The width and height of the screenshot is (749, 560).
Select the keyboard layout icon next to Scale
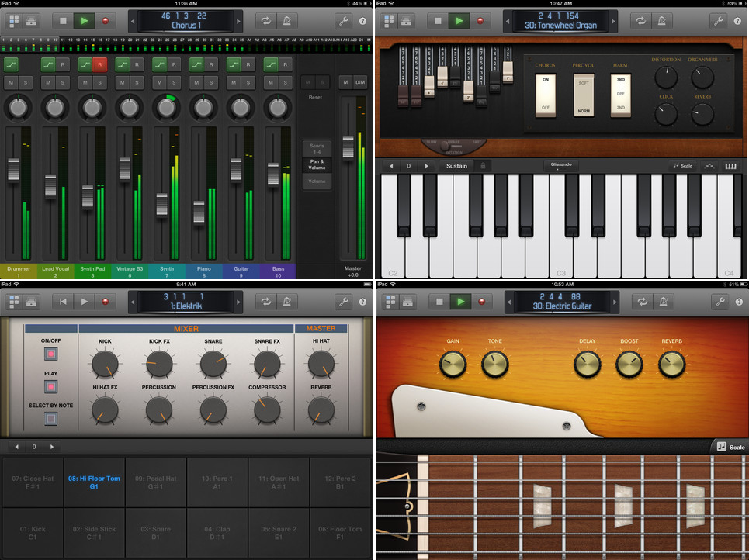(730, 165)
